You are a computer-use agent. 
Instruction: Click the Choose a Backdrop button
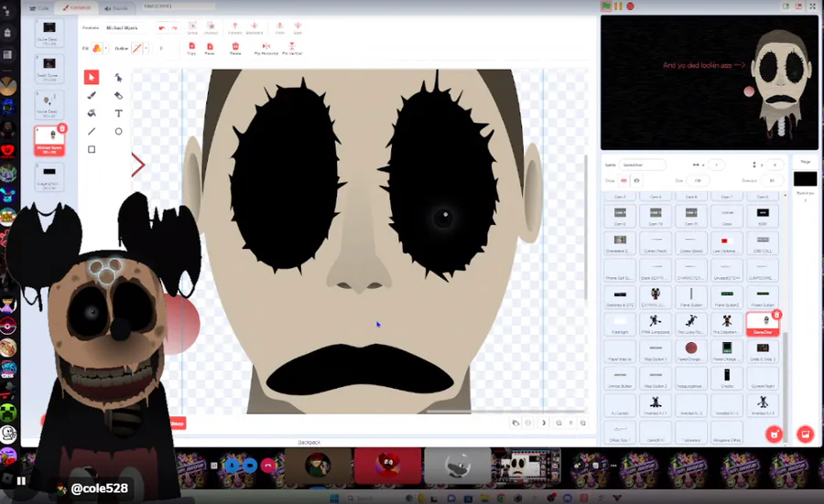805,434
